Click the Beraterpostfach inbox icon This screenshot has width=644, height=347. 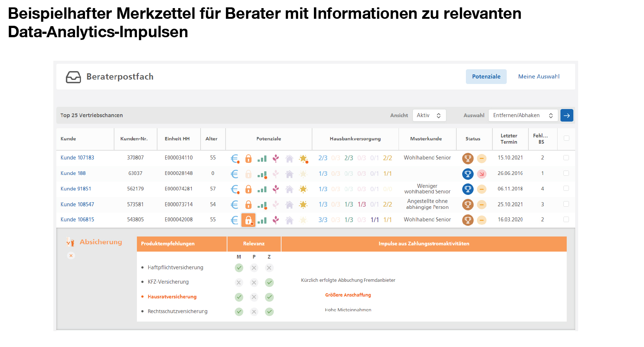pos(73,77)
